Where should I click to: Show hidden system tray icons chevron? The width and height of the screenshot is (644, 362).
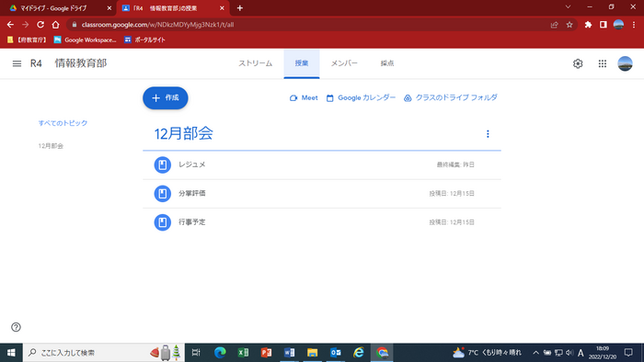pyautogui.click(x=535, y=353)
